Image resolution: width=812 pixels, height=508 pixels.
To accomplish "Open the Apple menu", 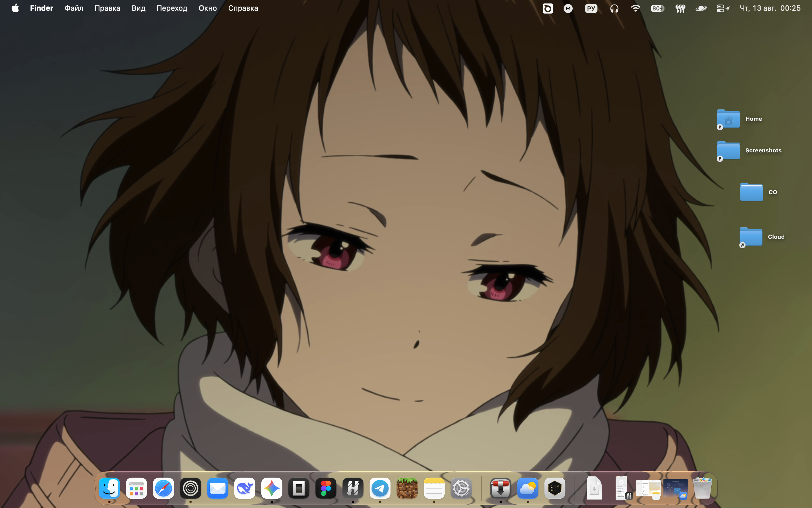I will click(15, 8).
